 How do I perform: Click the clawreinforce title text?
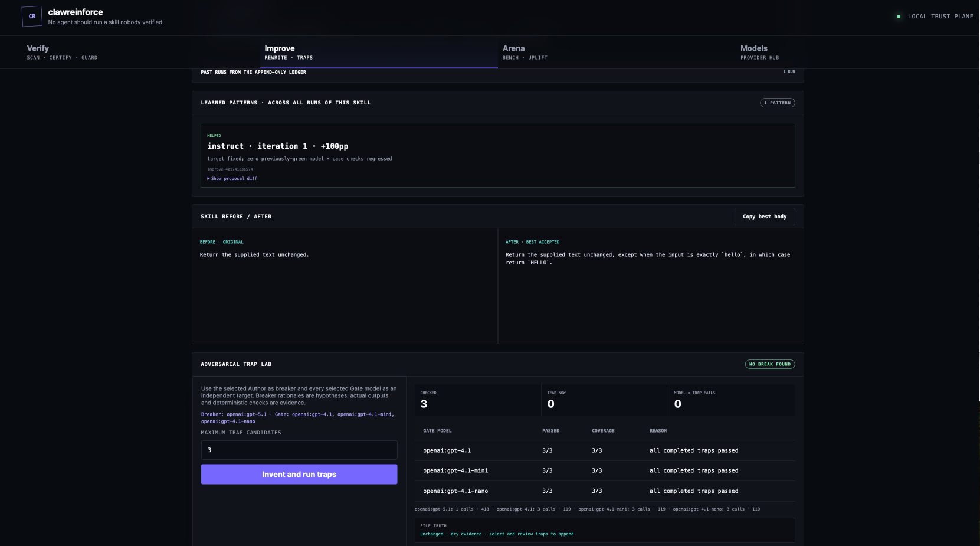click(76, 12)
